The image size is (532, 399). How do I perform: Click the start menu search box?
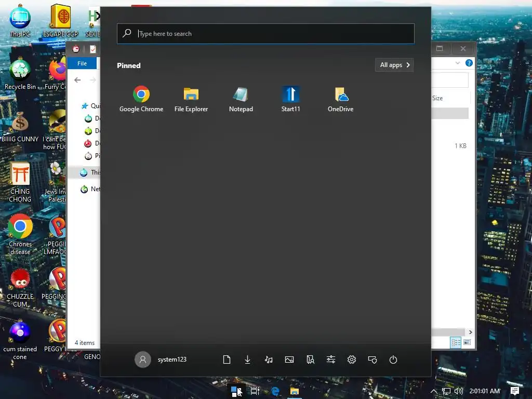coord(265,34)
